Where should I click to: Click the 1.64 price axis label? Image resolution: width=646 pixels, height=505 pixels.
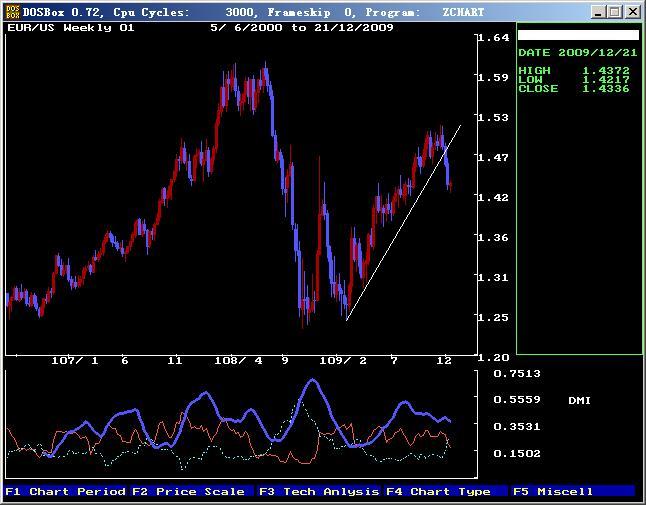click(494, 38)
